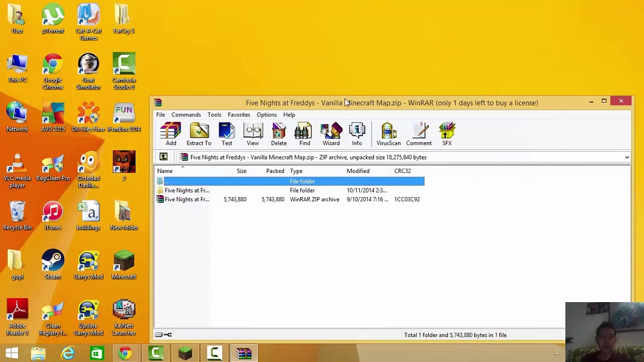Viewport: 644px width, 362px height.
Task: Open Google Chrome desktop shortcut
Action: pos(53,72)
